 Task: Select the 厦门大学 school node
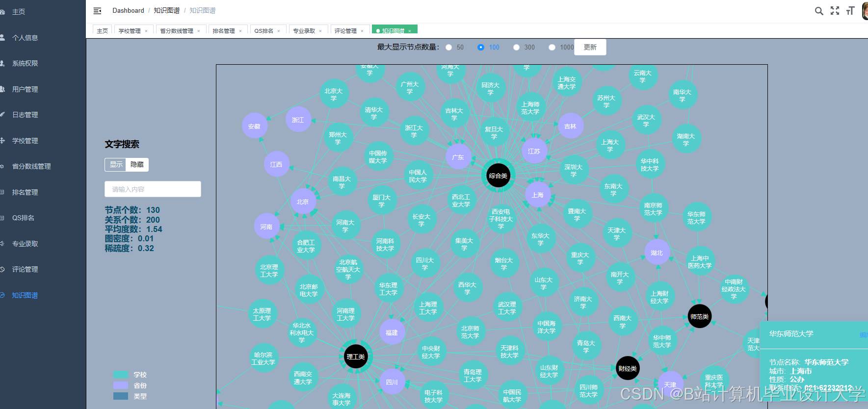coord(382,201)
